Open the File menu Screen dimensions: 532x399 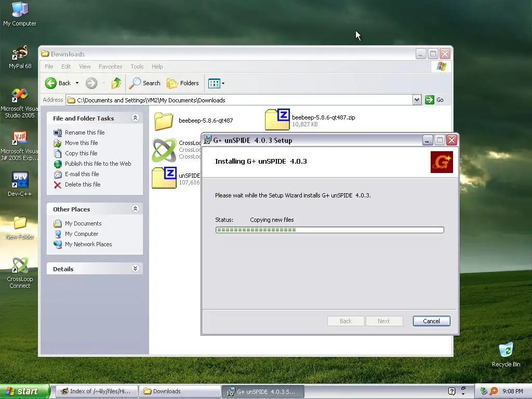click(49, 66)
